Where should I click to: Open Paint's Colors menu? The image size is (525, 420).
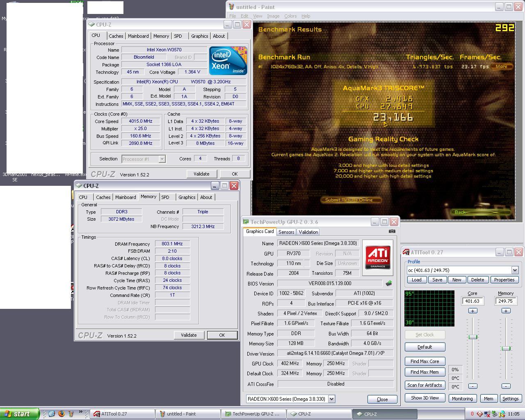point(290,16)
